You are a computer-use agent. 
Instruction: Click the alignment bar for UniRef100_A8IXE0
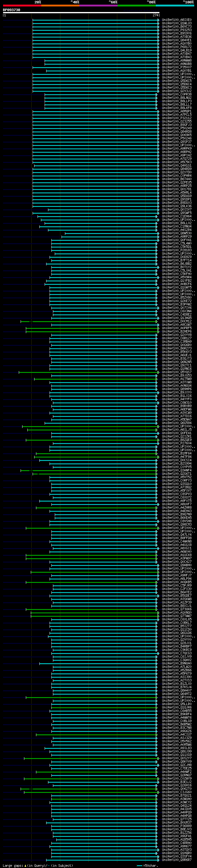[x=96, y=20]
